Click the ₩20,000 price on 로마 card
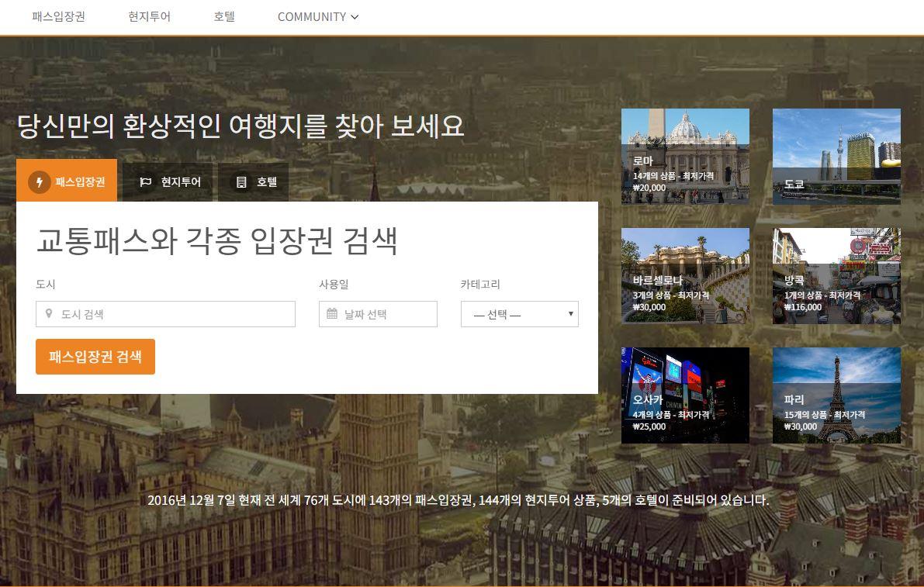The width and height of the screenshot is (924, 587). [649, 188]
